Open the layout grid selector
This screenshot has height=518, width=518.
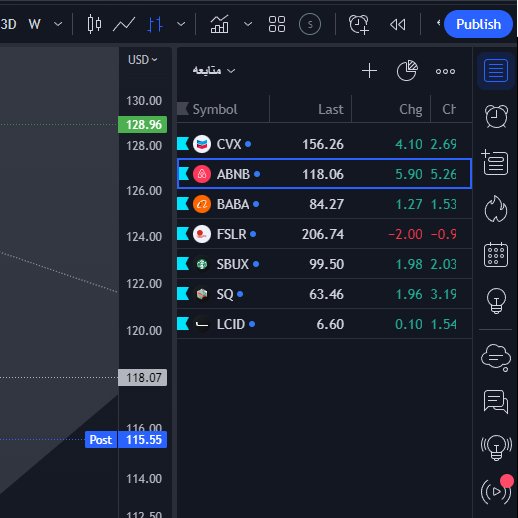coord(277,24)
